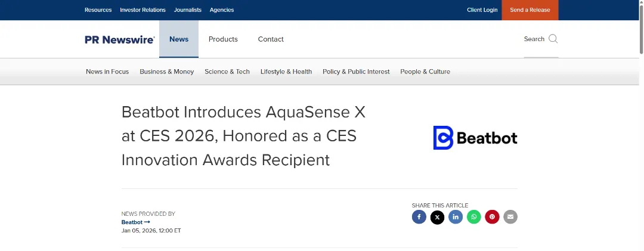This screenshot has height=251, width=644.
Task: Open the Client Login link
Action: click(x=482, y=10)
